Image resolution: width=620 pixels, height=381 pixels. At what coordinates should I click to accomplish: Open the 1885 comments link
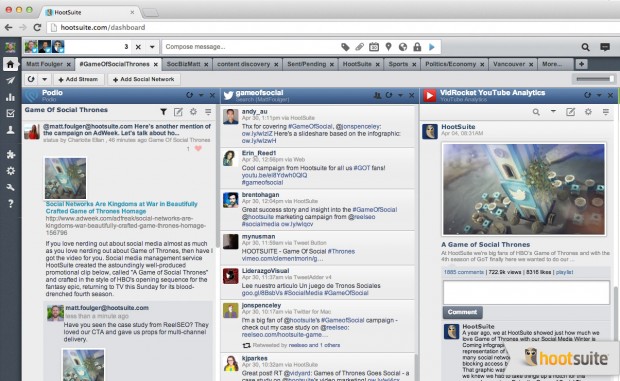[x=463, y=272]
